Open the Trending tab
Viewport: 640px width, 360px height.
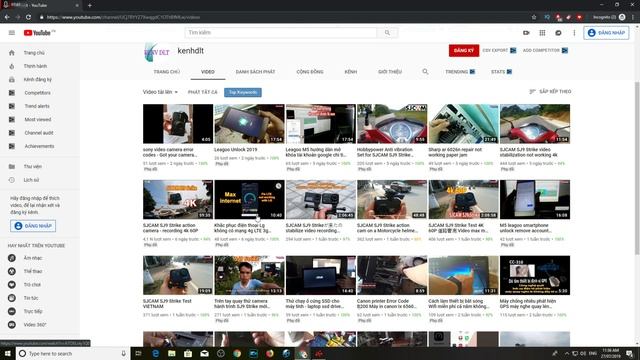coord(460,72)
